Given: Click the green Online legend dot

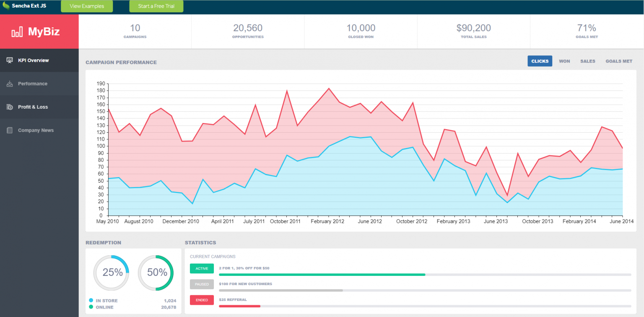Looking at the screenshot, I should pos(91,307).
